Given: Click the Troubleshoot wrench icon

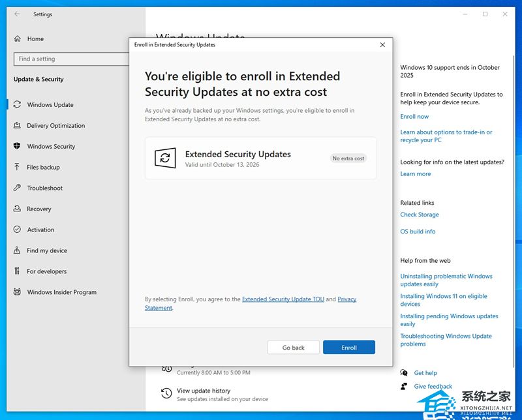Looking at the screenshot, I should tap(17, 188).
